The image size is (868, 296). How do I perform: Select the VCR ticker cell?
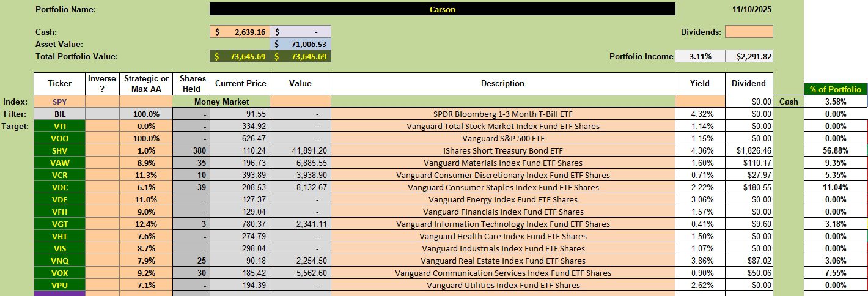tap(59, 175)
